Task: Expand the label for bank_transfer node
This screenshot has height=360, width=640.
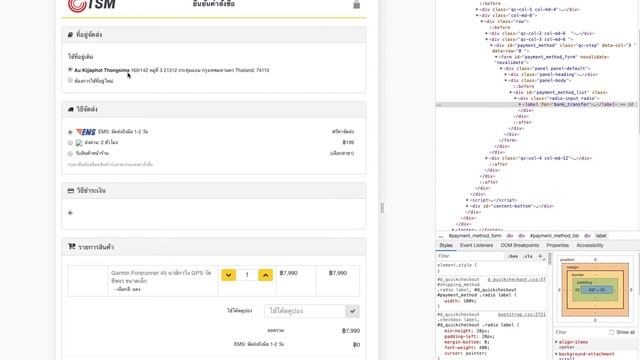Action: pyautogui.click(x=520, y=104)
